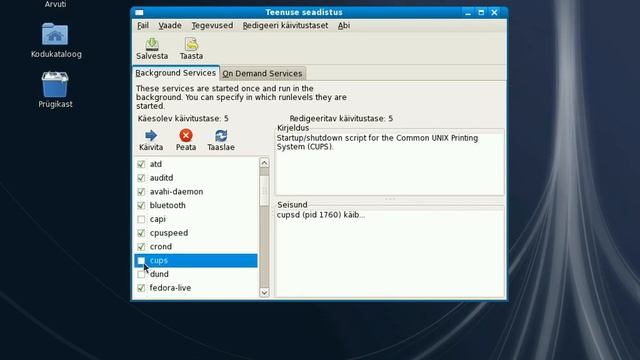This screenshot has width=640, height=360.
Task: Click the service list scroll-down arrow
Action: click(x=264, y=292)
